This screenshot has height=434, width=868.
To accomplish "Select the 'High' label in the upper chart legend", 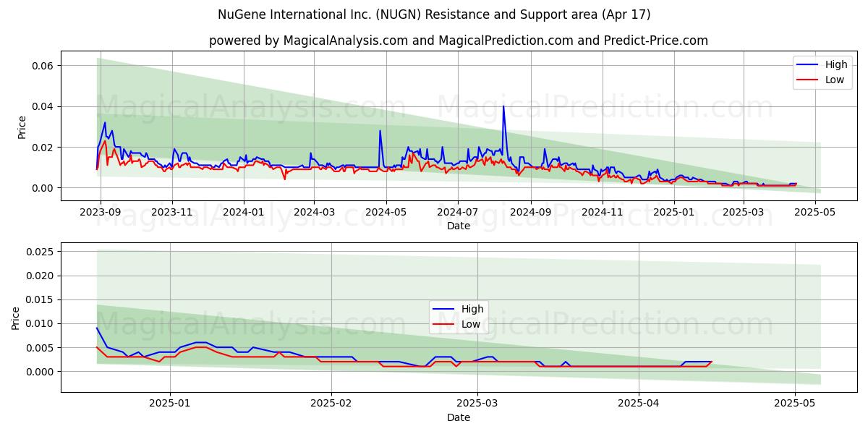I will tap(836, 65).
